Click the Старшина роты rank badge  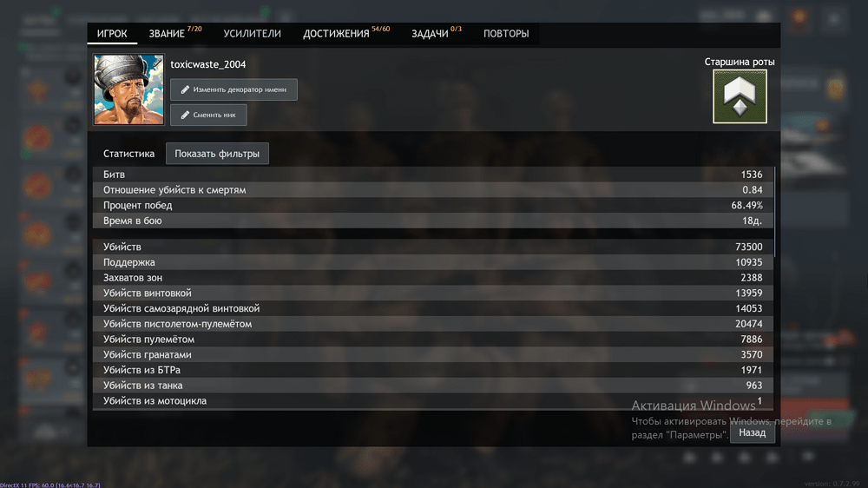740,96
